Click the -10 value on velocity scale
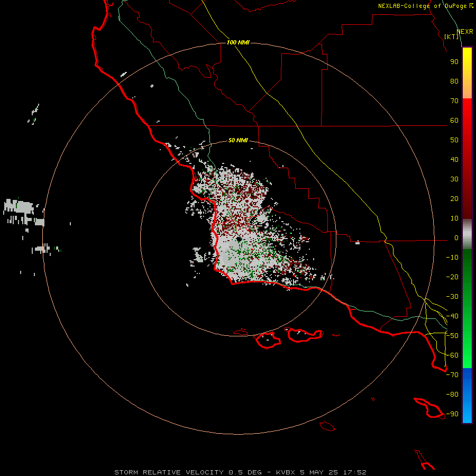This screenshot has width=476, height=476. pos(452,258)
